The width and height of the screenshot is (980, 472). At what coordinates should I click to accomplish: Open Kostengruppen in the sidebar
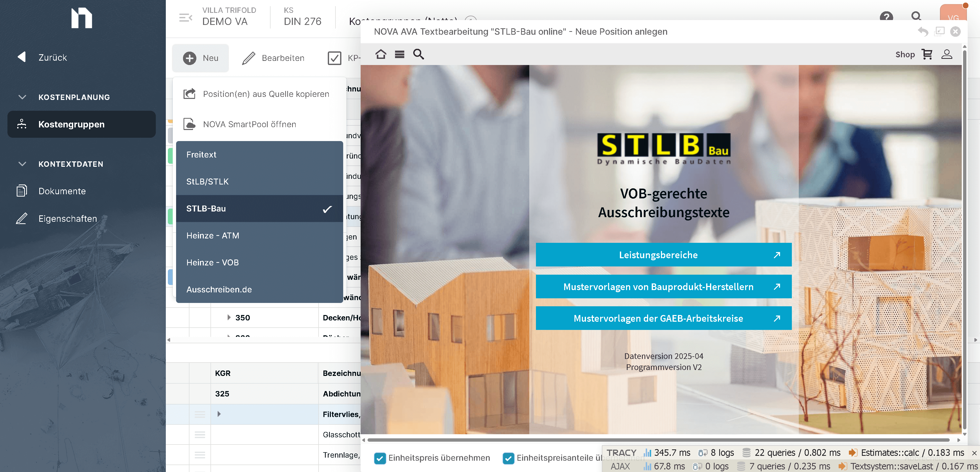(81, 124)
